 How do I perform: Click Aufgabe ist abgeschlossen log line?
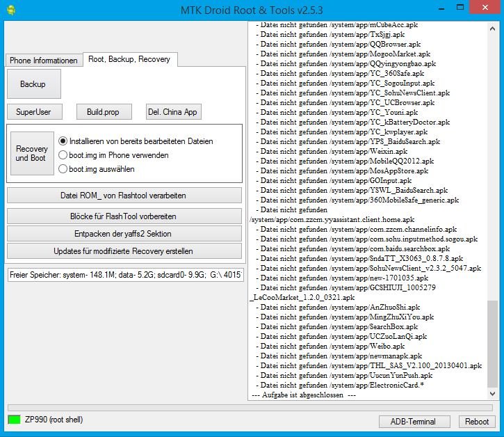(304, 395)
